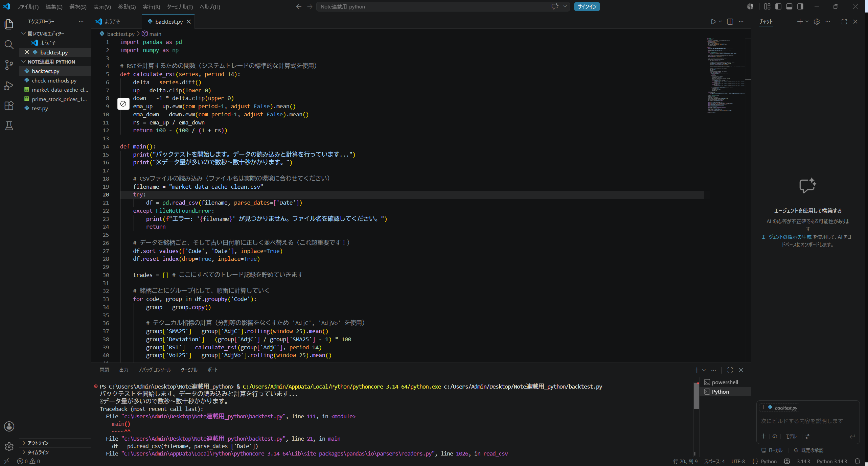Go forward with the navigation arrow

310,7
